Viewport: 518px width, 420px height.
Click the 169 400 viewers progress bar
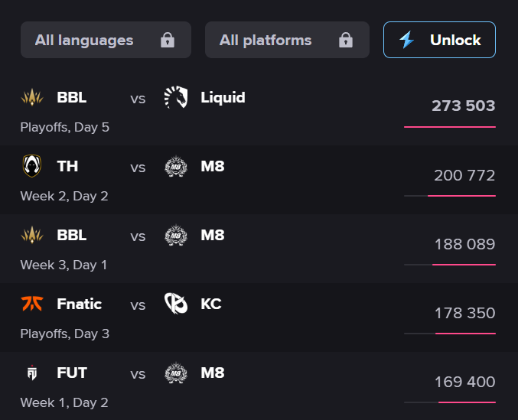point(449,402)
